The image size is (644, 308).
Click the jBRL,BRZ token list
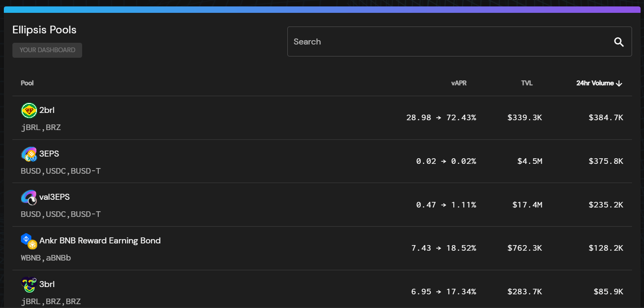(41, 127)
